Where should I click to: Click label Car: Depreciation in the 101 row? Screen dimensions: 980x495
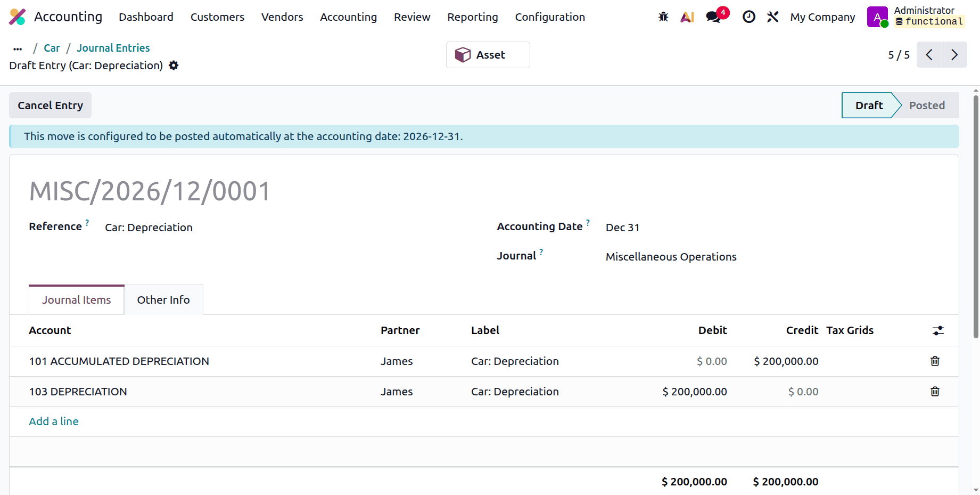515,361
